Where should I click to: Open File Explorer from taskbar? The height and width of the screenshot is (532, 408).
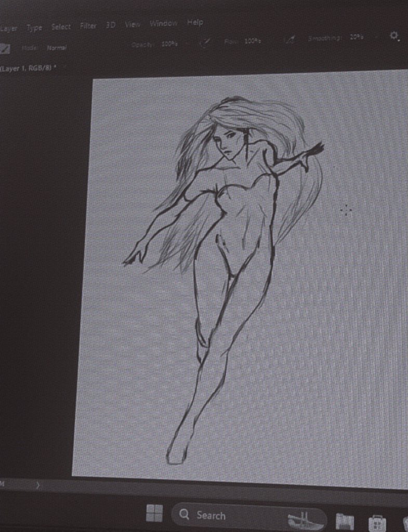[345, 522]
